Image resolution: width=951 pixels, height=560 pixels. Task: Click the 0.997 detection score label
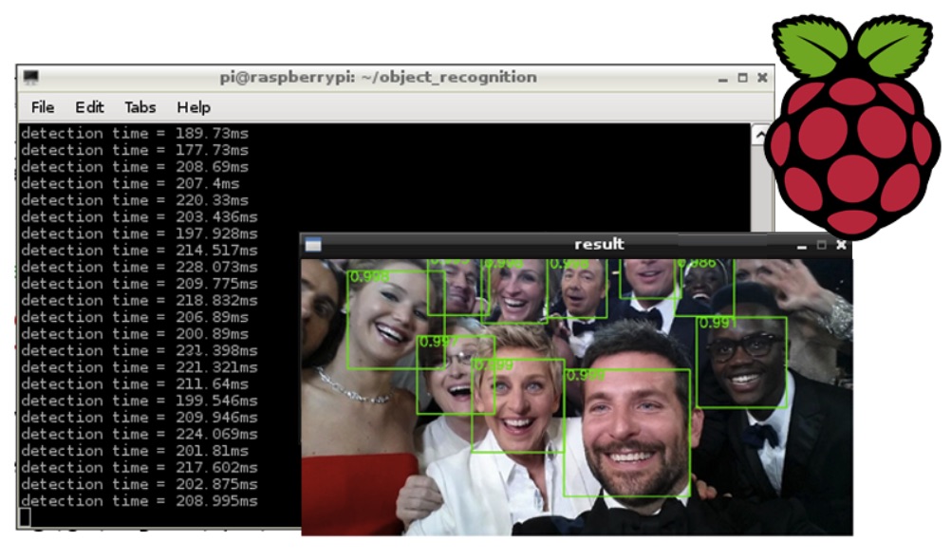point(438,342)
